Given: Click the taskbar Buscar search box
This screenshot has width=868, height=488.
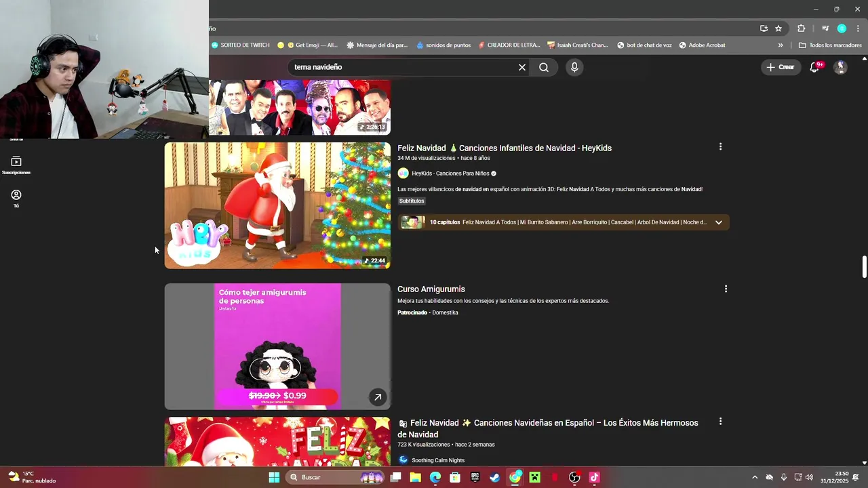Looking at the screenshot, I should [x=336, y=477].
